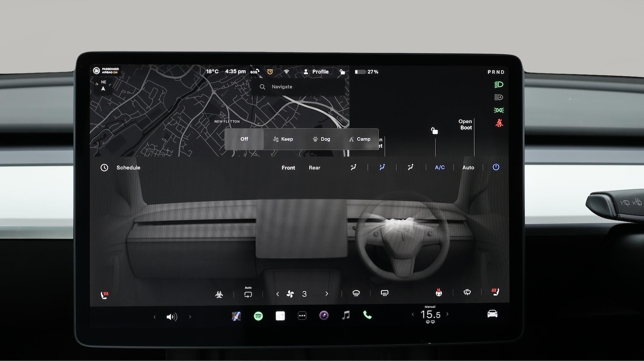Screen dimensions: 644x361
Task: Open the more apps launcher
Action: point(302,316)
